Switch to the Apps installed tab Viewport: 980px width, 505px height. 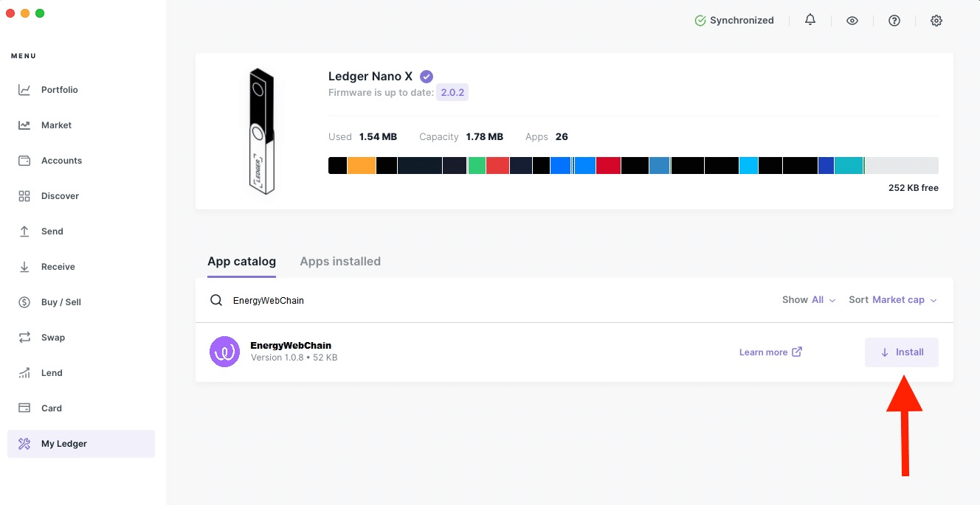coord(340,262)
